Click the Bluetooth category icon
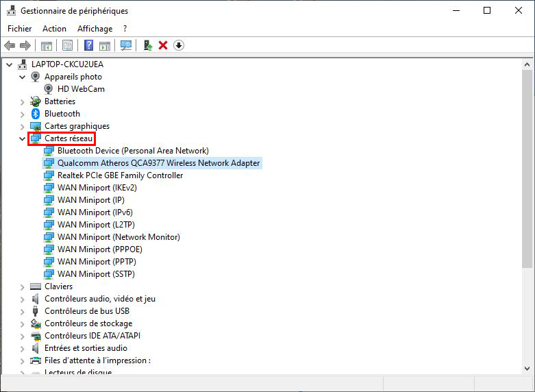This screenshot has height=392, width=535. coord(36,114)
